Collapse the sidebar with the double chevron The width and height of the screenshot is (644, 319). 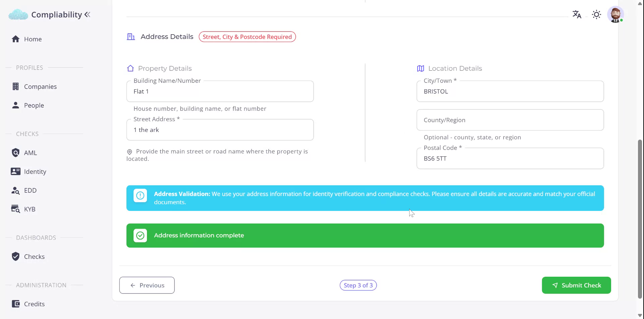(x=88, y=14)
